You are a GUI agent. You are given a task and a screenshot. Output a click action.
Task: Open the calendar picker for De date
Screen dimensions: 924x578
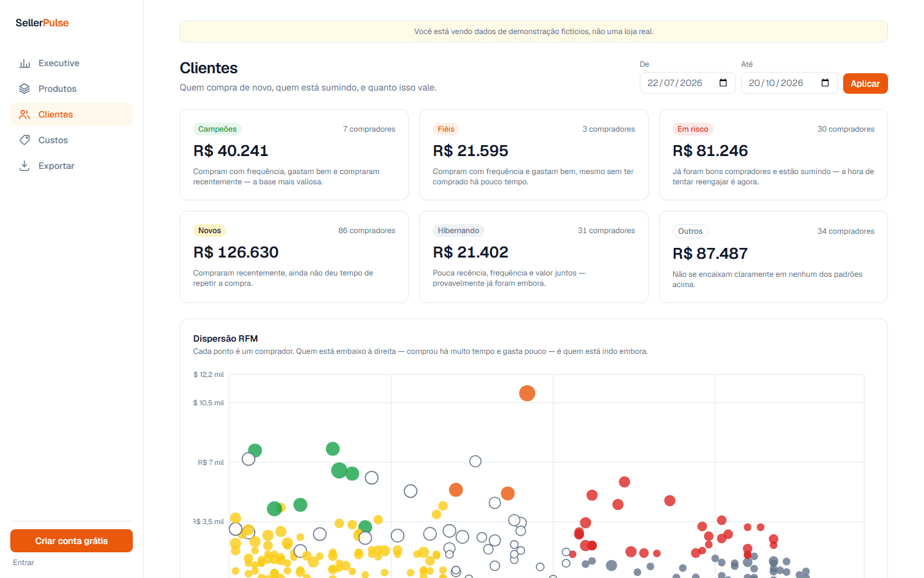tap(723, 83)
